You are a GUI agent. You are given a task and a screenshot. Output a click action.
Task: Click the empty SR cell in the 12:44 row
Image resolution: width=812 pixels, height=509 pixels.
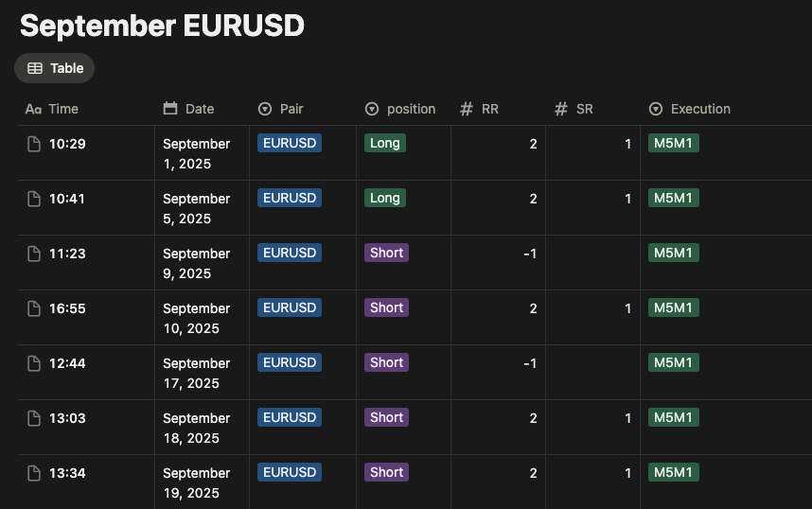(x=593, y=373)
